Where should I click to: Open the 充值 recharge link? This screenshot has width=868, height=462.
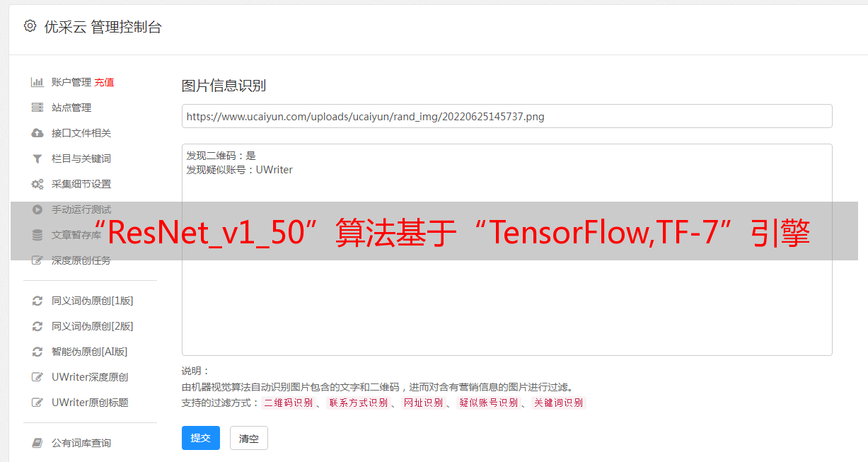(104, 82)
